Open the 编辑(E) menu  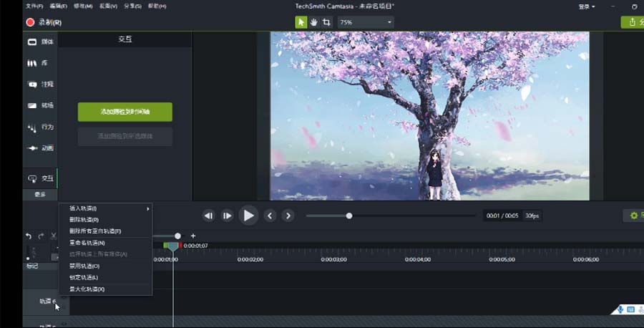59,6
